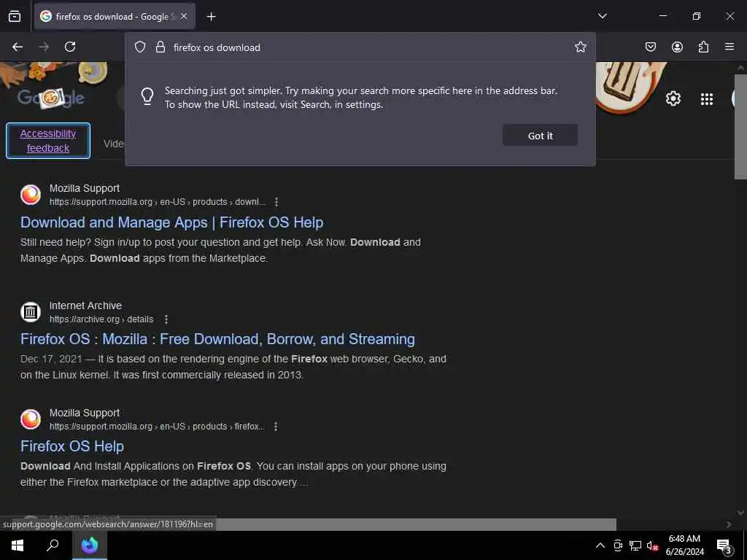The height and width of the screenshot is (560, 747).
Task: Reload the current page
Action: (x=70, y=47)
